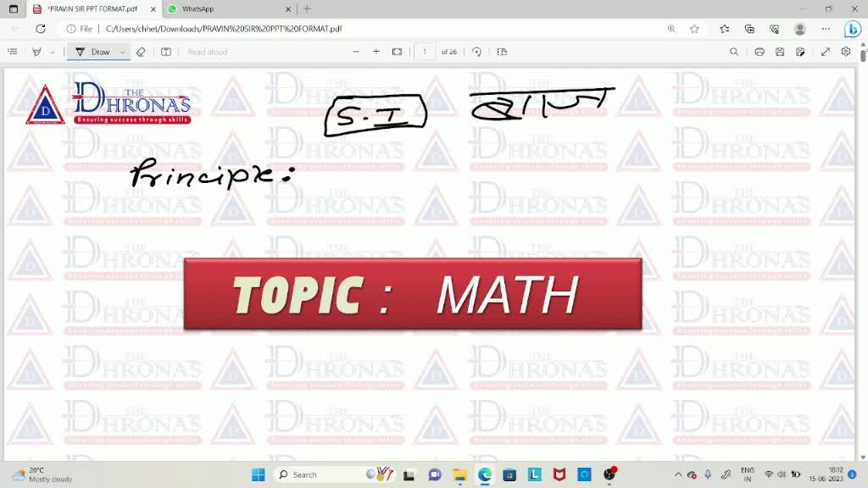This screenshot has height=488, width=868.
Task: Switch the Page view layout
Action: pos(502,52)
